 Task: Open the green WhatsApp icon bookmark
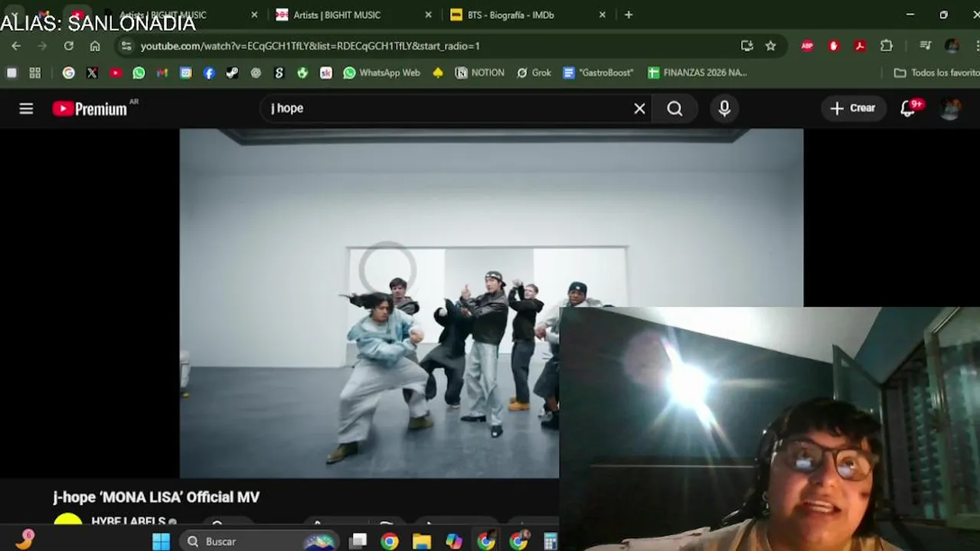click(x=139, y=73)
